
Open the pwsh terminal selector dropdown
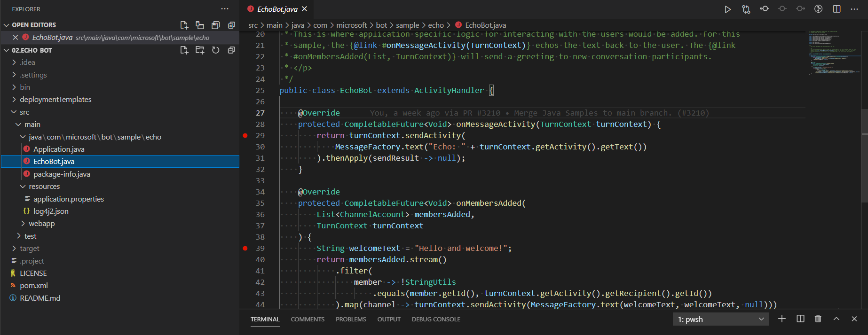[x=720, y=319]
